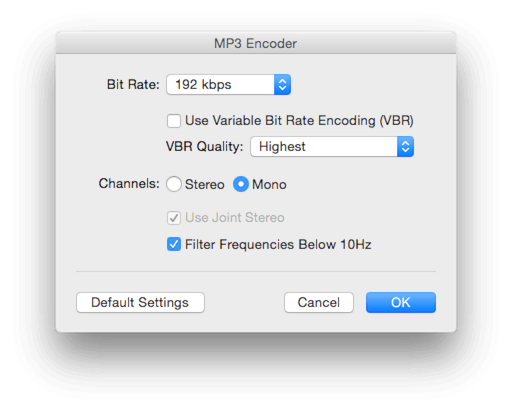The image size is (512, 412).
Task: Uncheck Filter Frequencies Below 10Hz checkbox
Action: tap(174, 244)
